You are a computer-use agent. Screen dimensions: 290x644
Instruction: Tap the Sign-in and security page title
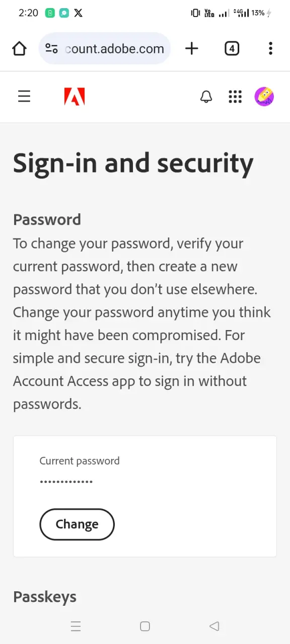click(133, 164)
